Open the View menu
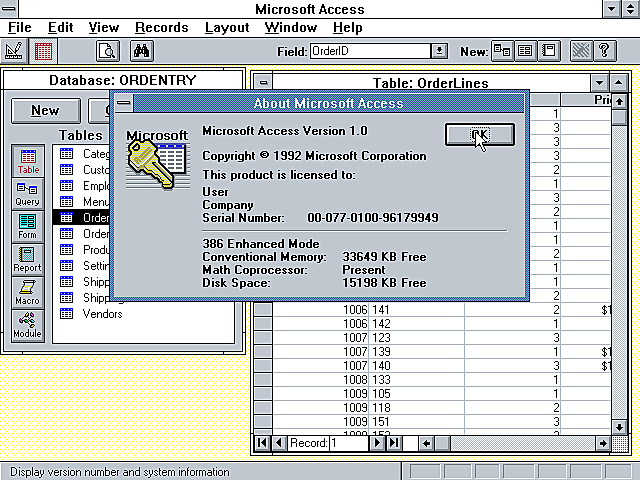This screenshot has height=480, width=640. 104,28
